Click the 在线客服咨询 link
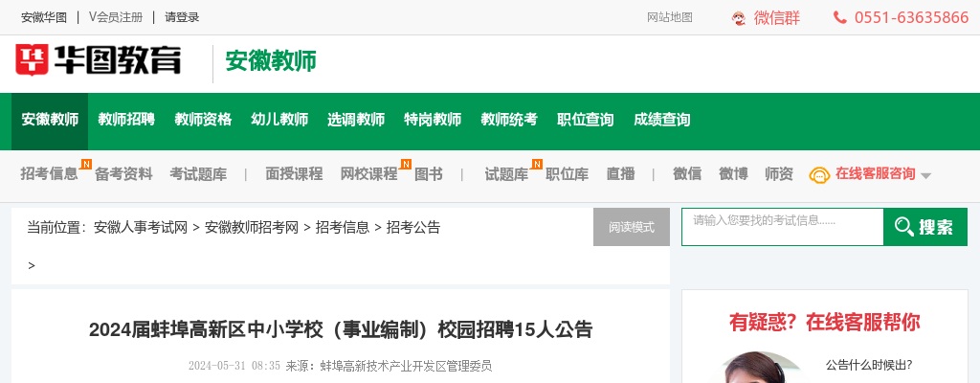The height and width of the screenshot is (383, 980). pos(875,174)
